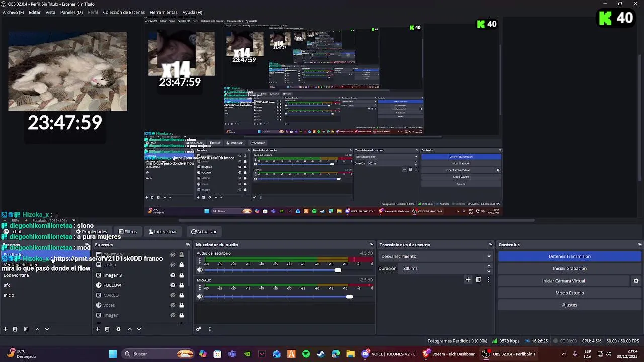Unlock the Imagen 3 source lock
Viewport: 644px width, 362px height.
tap(182, 275)
